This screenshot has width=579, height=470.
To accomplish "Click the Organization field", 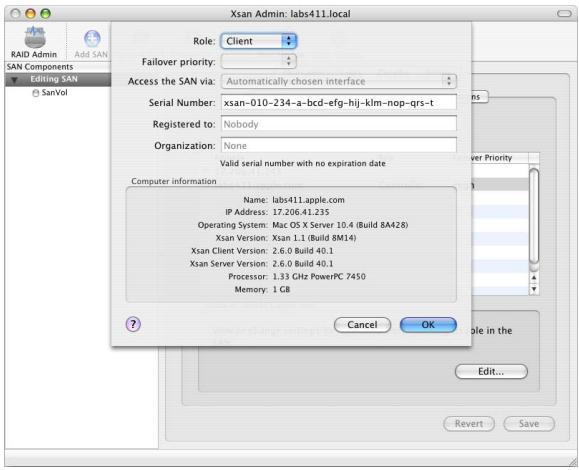I will point(339,145).
